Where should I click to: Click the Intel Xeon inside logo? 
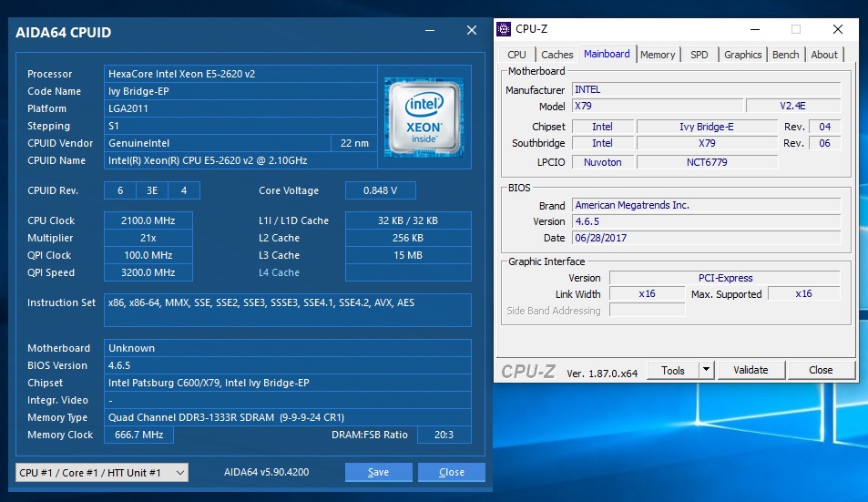424,117
